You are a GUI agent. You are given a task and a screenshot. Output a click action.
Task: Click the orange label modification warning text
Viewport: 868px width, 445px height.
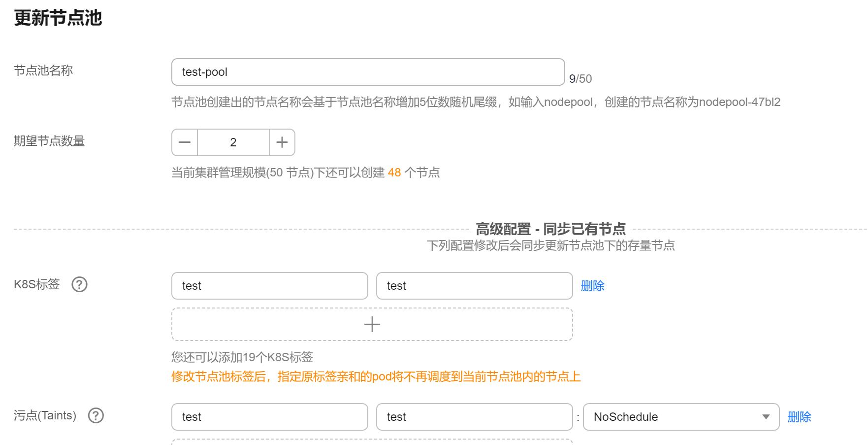tap(376, 377)
